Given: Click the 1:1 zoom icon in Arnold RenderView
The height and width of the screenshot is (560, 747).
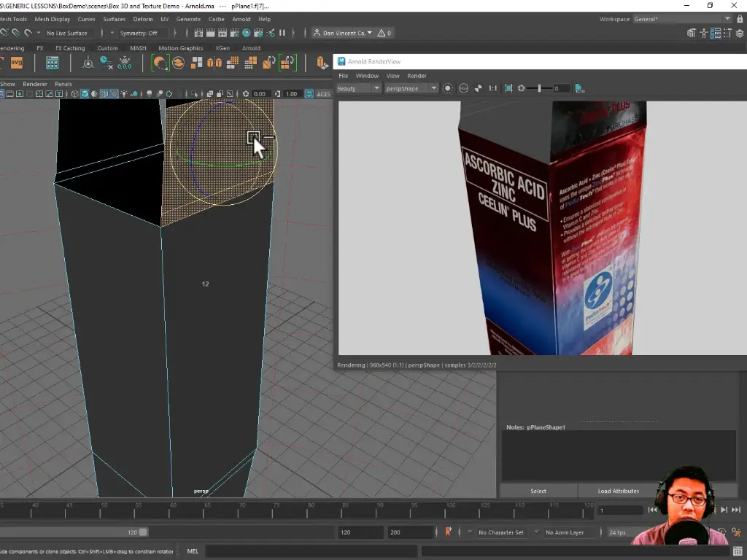Looking at the screenshot, I should point(493,87).
